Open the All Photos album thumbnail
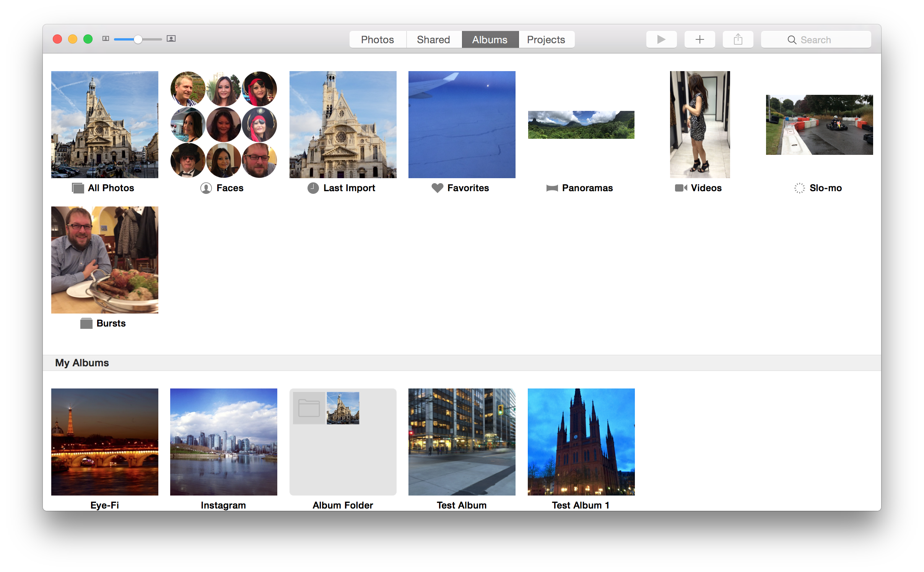The height and width of the screenshot is (572, 924). (105, 125)
